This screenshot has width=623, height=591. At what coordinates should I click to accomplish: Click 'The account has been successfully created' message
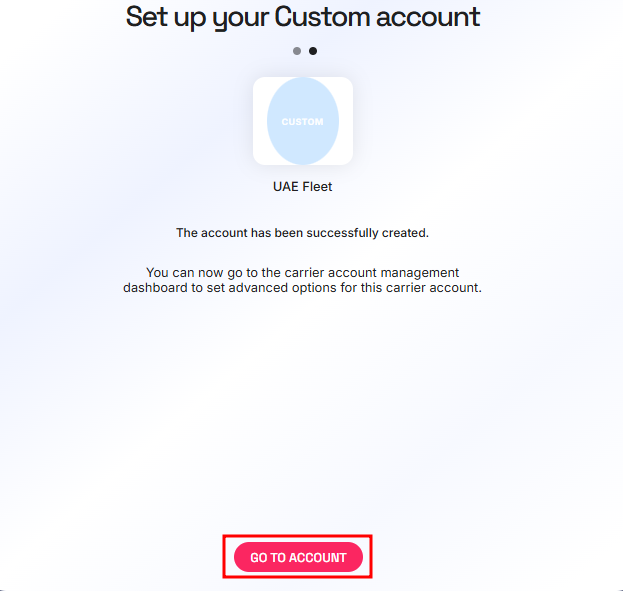coord(302,233)
